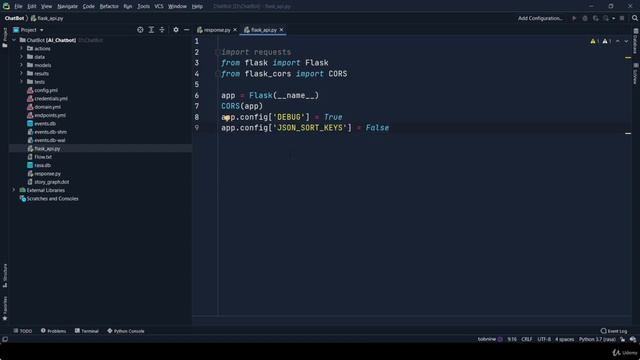
Task: Select rasa.db in project tree
Action: (x=42, y=165)
